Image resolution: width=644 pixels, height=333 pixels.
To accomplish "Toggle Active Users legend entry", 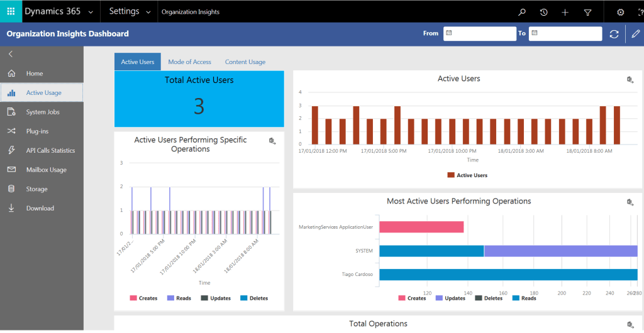I will point(467,175).
